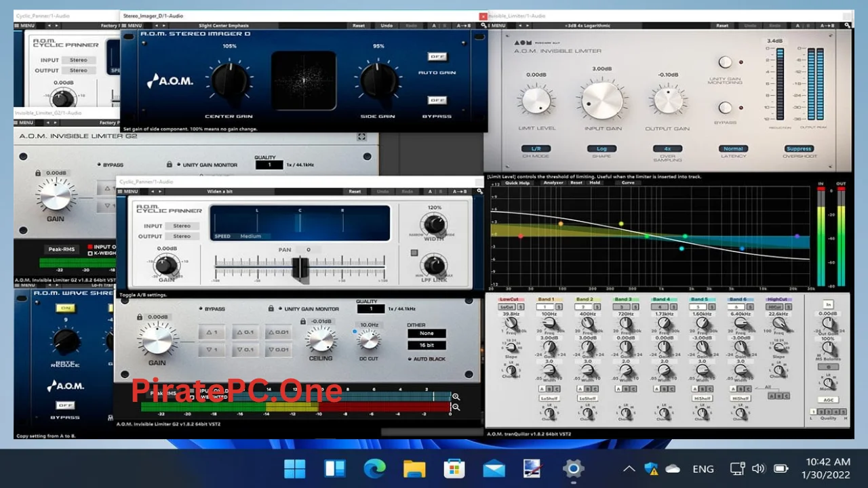Click A→B copy button in Cyclic Panner header
Image resolution: width=868 pixels, height=488 pixels.
coord(461,192)
